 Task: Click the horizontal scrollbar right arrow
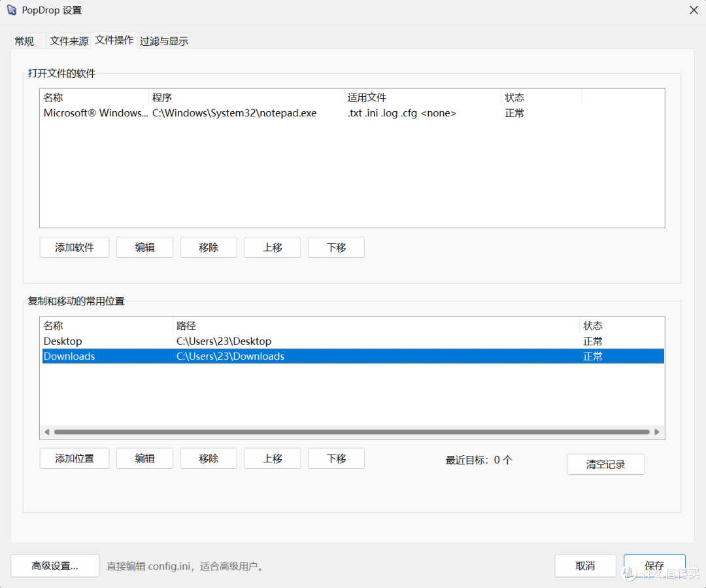657,432
